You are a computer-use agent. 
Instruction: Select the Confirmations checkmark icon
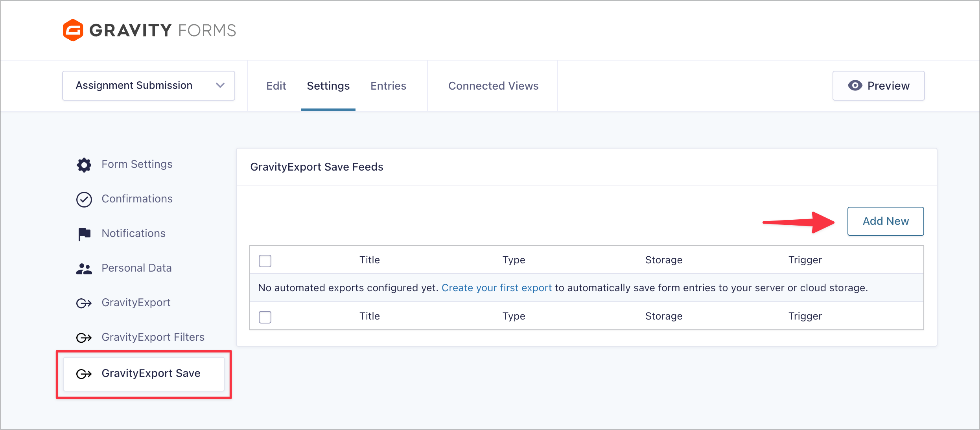(x=83, y=199)
